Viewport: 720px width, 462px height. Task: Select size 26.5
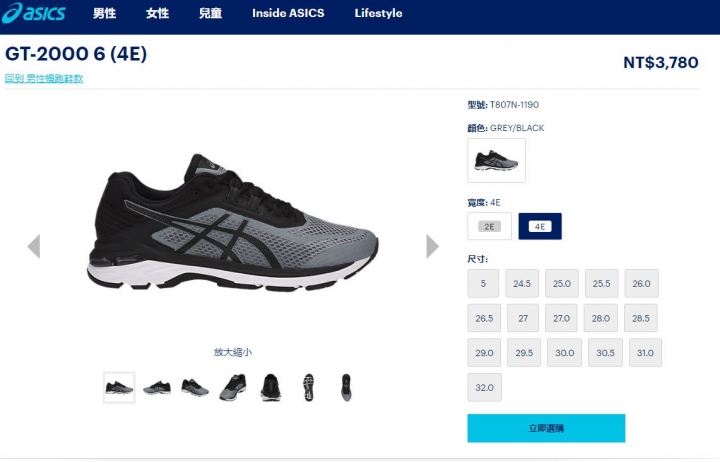coord(484,318)
